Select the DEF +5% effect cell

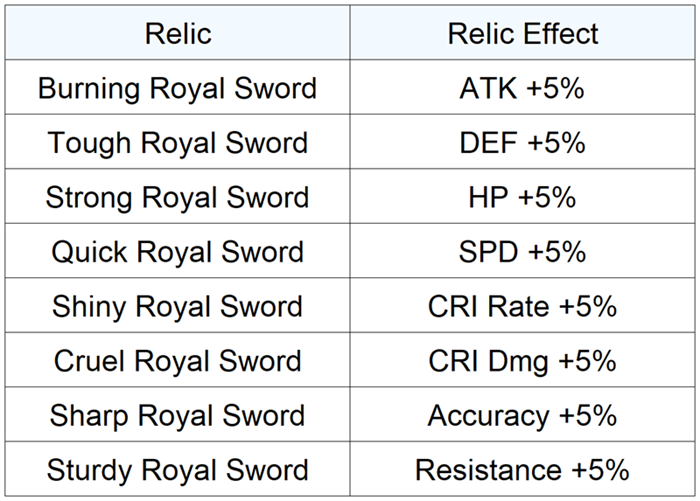pos(522,143)
